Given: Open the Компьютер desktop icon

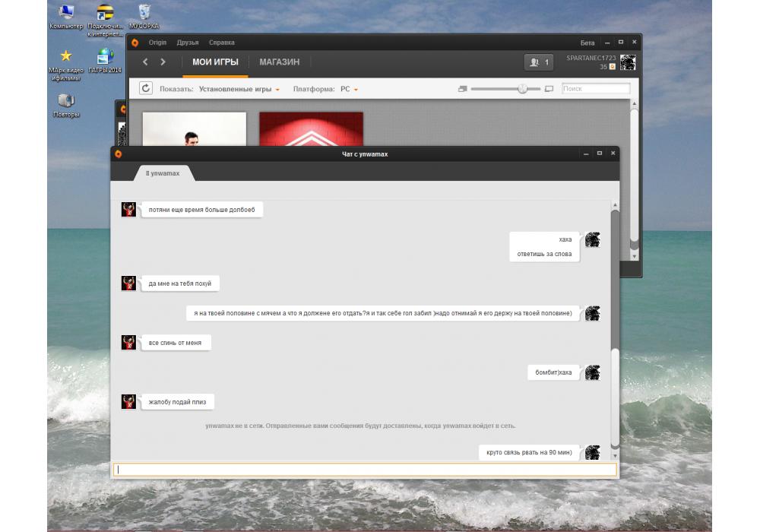Looking at the screenshot, I should 66,17.
